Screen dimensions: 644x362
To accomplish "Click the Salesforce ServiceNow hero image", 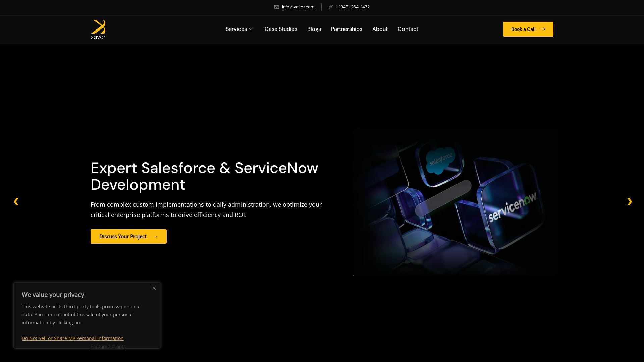I will pos(455,201).
